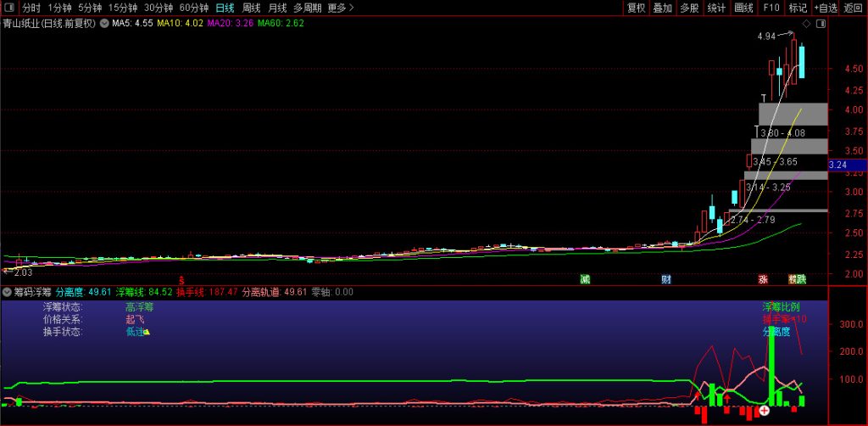The width and height of the screenshot is (868, 426).
Task: Click the blue 财 event marker
Action: (x=666, y=279)
